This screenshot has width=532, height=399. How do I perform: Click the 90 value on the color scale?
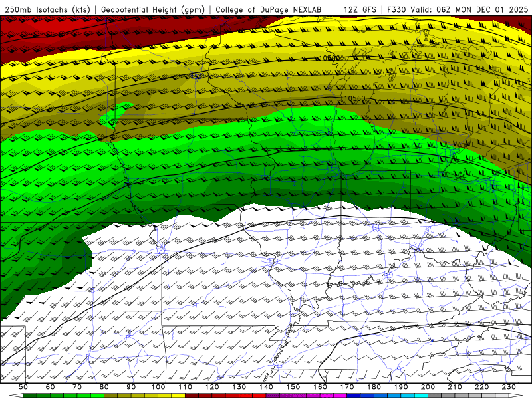(131, 387)
